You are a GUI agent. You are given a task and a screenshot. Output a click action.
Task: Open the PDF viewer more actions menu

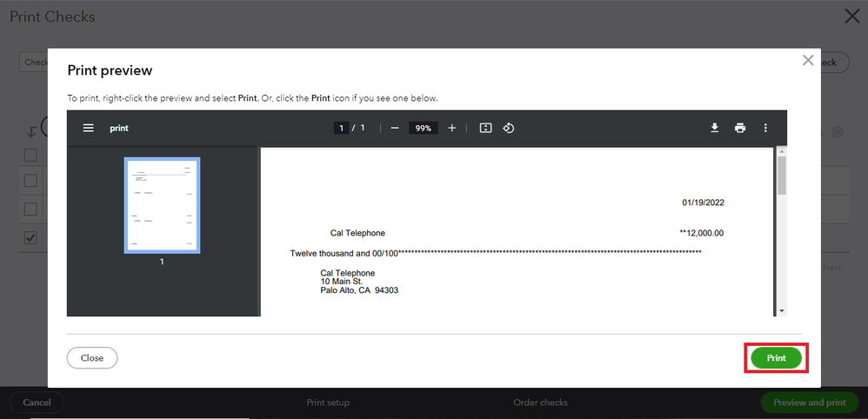point(765,128)
